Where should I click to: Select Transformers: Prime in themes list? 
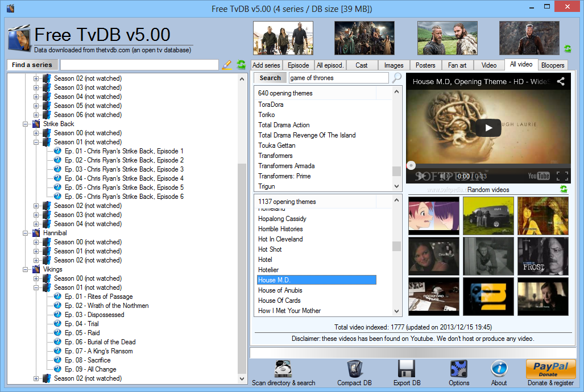284,176
